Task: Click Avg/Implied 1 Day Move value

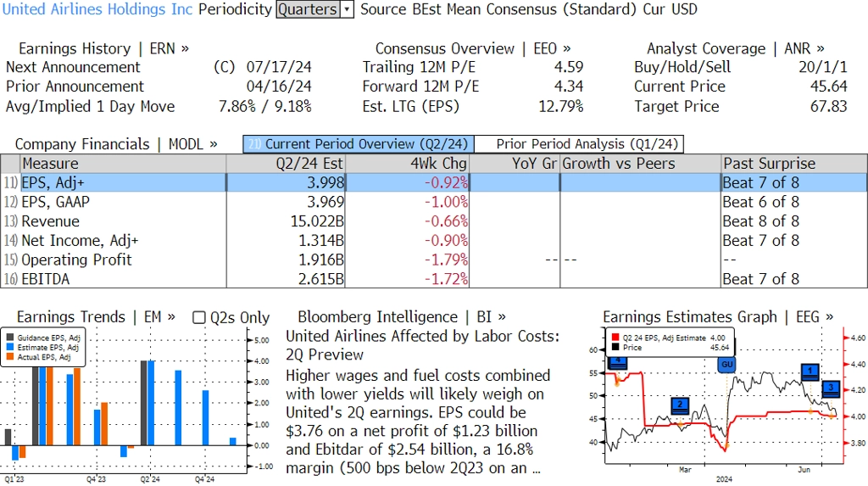Action: pos(265,106)
